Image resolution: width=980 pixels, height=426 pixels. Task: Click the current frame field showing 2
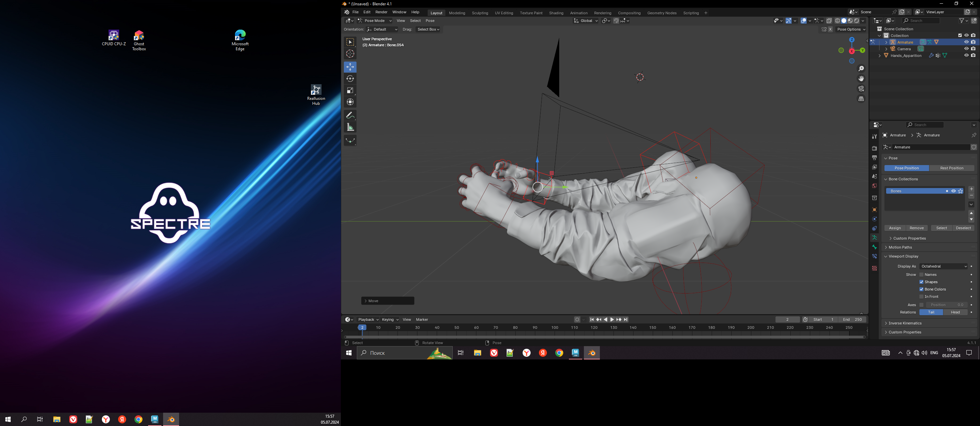pos(787,319)
